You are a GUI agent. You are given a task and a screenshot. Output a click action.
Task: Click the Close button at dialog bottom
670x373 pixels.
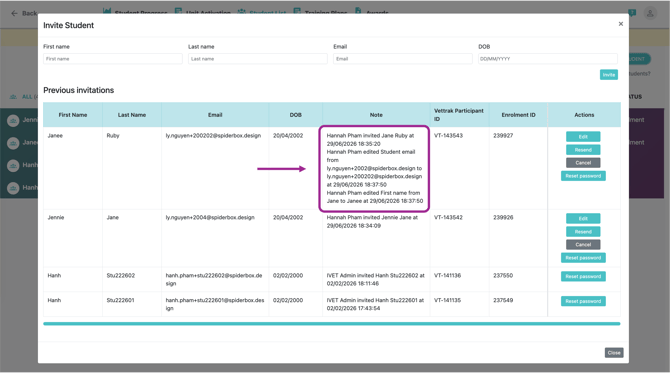(x=614, y=353)
